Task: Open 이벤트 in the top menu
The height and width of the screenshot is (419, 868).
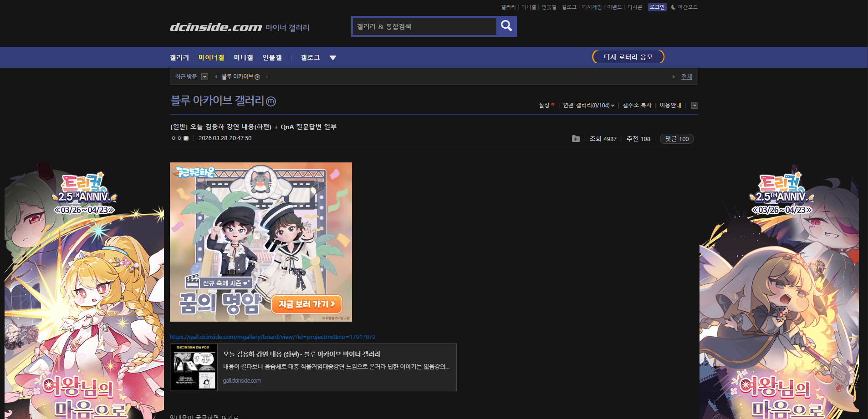Action: tap(614, 7)
